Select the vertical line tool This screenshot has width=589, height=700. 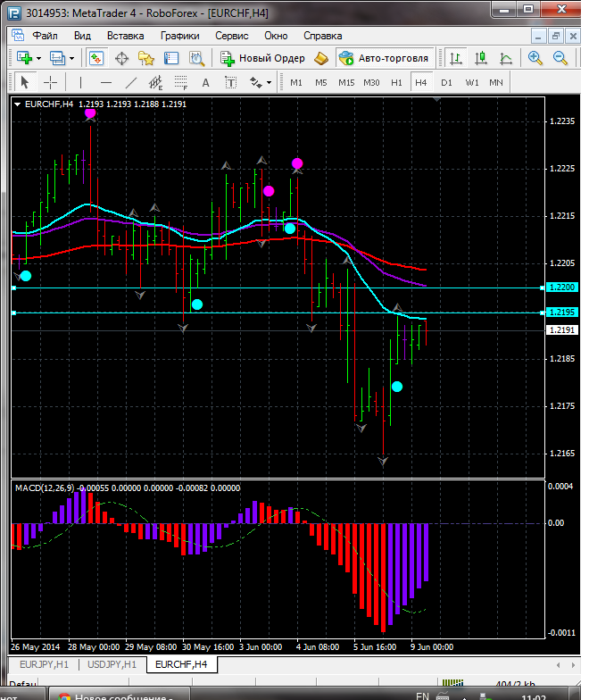point(80,82)
